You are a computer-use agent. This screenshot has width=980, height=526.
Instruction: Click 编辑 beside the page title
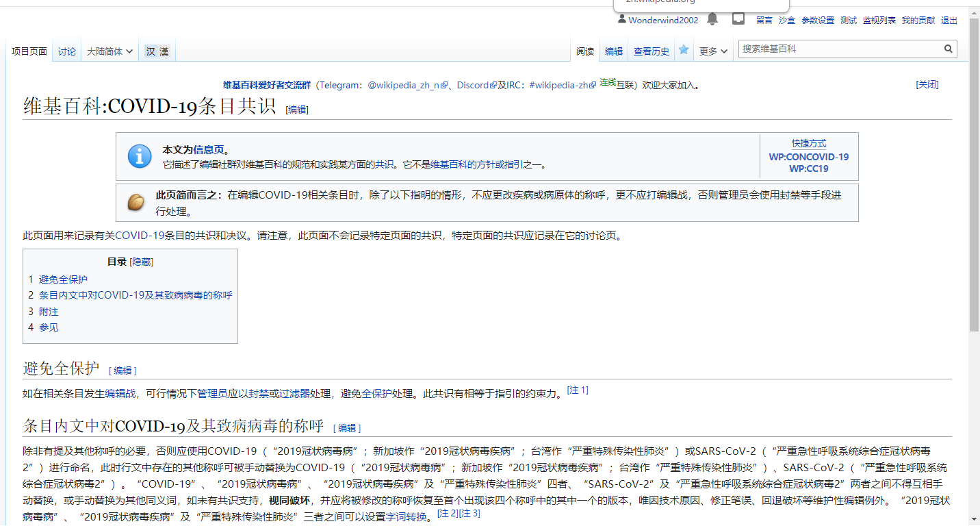point(298,110)
